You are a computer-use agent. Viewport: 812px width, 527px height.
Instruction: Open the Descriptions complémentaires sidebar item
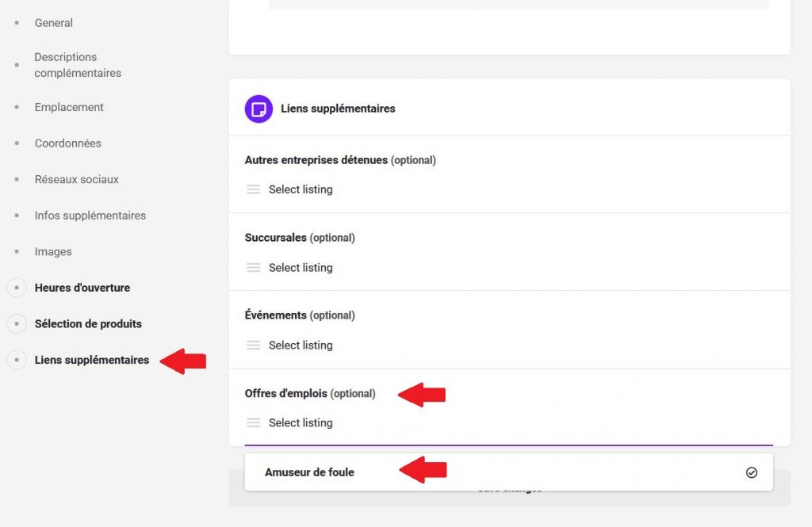(78, 65)
